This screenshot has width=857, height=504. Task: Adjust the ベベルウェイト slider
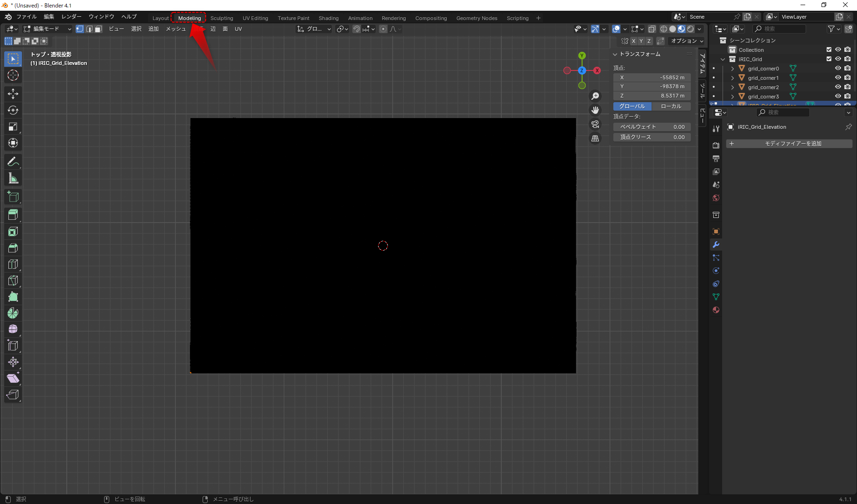click(x=652, y=127)
